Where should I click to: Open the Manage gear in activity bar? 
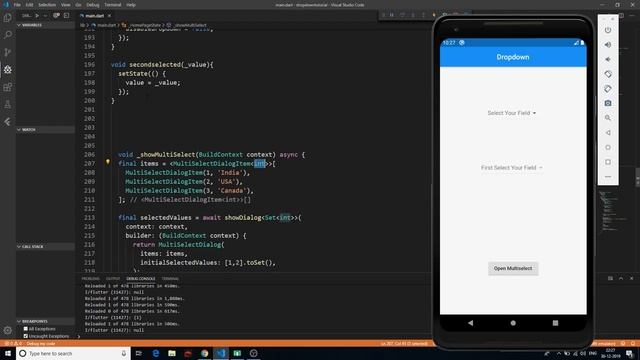click(7, 330)
